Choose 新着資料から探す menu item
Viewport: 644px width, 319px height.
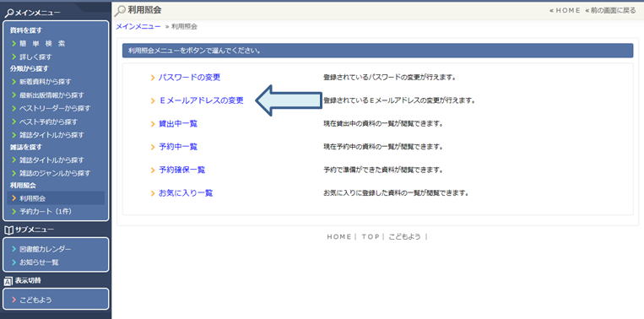point(46,82)
